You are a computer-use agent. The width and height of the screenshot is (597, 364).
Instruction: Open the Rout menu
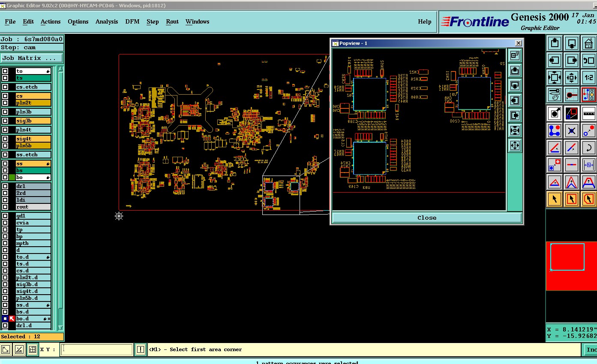[x=172, y=21]
